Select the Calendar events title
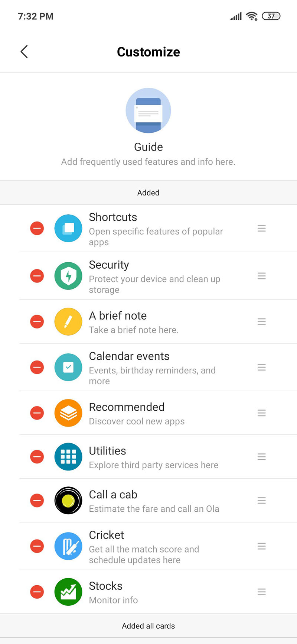Screen dimensions: 297x644 tap(129, 356)
